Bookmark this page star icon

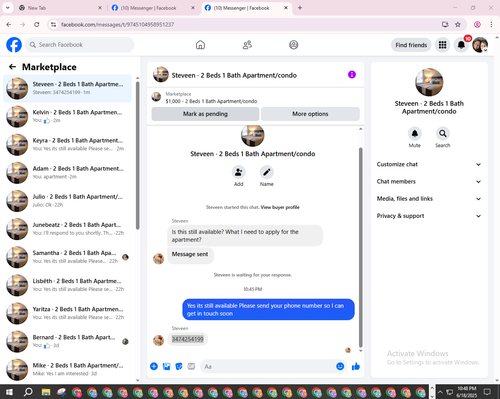click(x=458, y=24)
